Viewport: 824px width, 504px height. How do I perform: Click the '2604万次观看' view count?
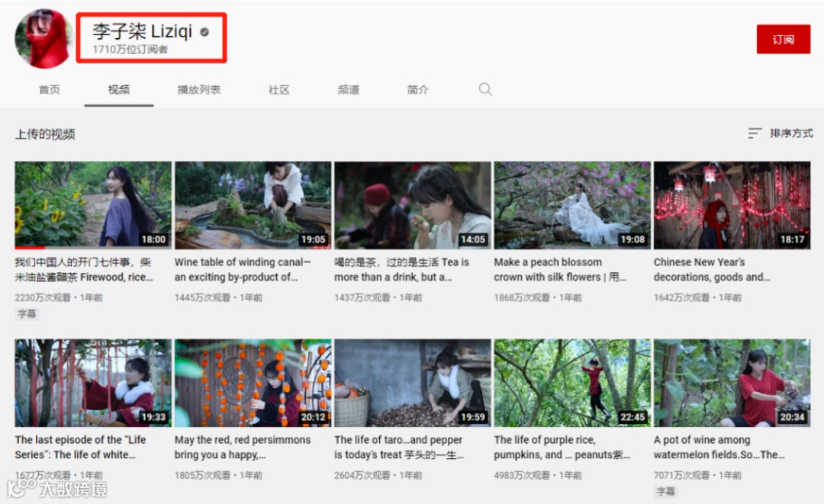362,475
